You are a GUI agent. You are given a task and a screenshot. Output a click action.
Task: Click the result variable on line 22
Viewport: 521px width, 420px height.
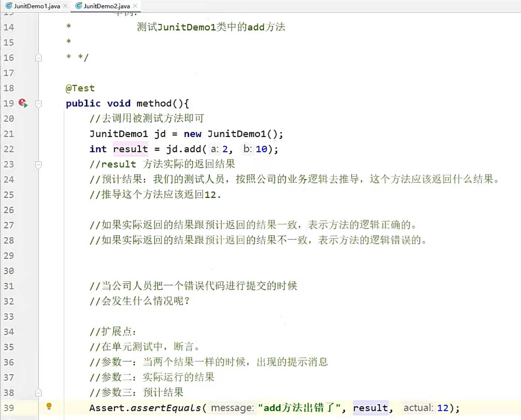(x=130, y=149)
